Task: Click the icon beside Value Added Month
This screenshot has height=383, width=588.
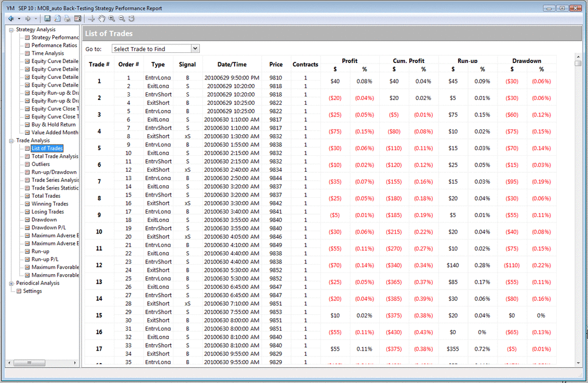Action: 27,132
